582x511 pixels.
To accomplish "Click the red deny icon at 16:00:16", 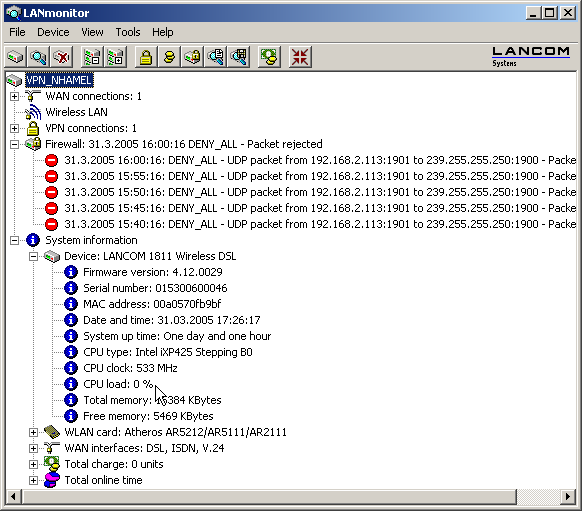I will click(x=52, y=160).
